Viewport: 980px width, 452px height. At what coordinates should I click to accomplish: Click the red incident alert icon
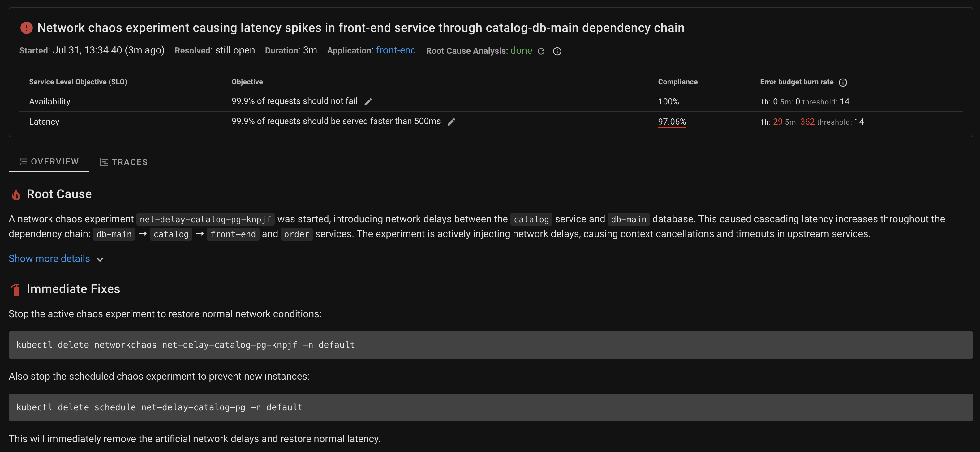[26, 28]
